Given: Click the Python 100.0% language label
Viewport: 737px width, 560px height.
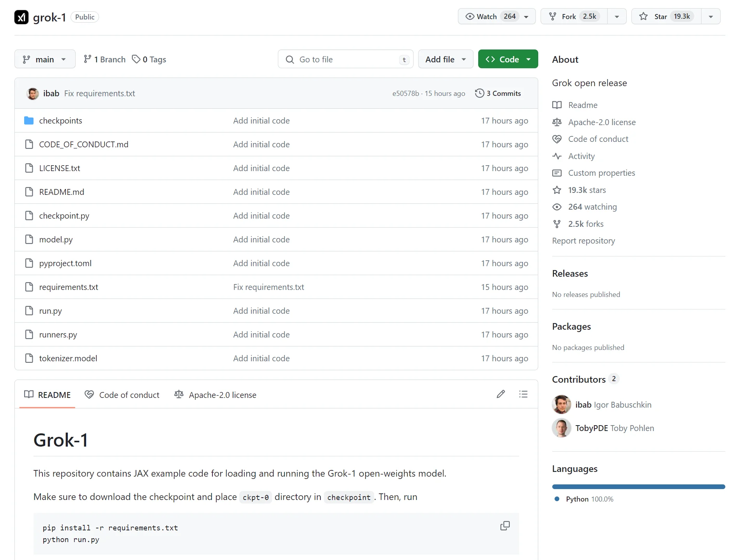Looking at the screenshot, I should [590, 499].
